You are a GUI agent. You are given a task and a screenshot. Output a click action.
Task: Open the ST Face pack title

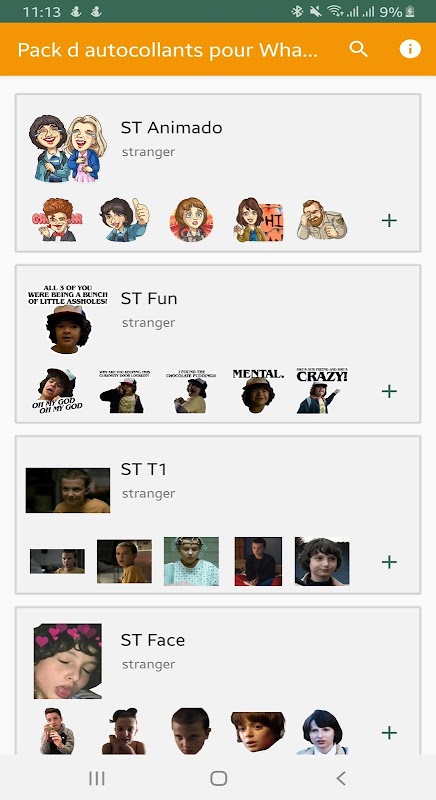(x=152, y=640)
